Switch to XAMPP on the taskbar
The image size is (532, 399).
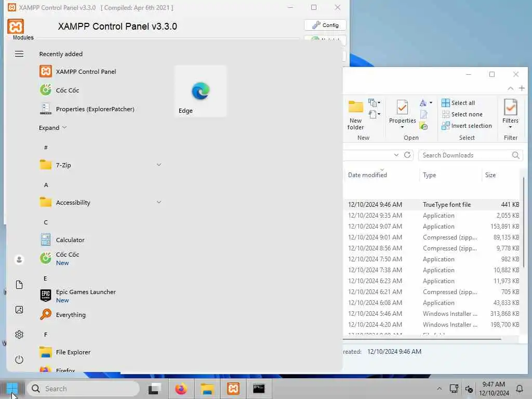pos(233,389)
